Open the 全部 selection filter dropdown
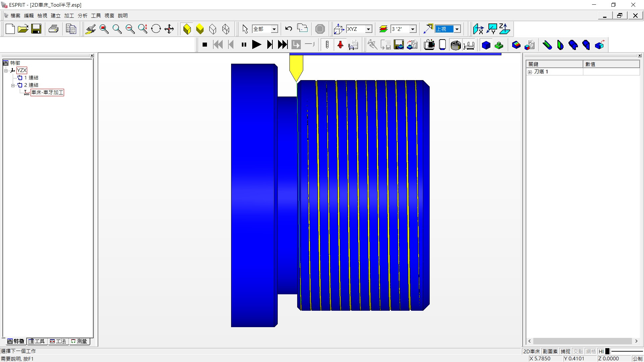Image resolution: width=644 pixels, height=362 pixels. pyautogui.click(x=274, y=29)
